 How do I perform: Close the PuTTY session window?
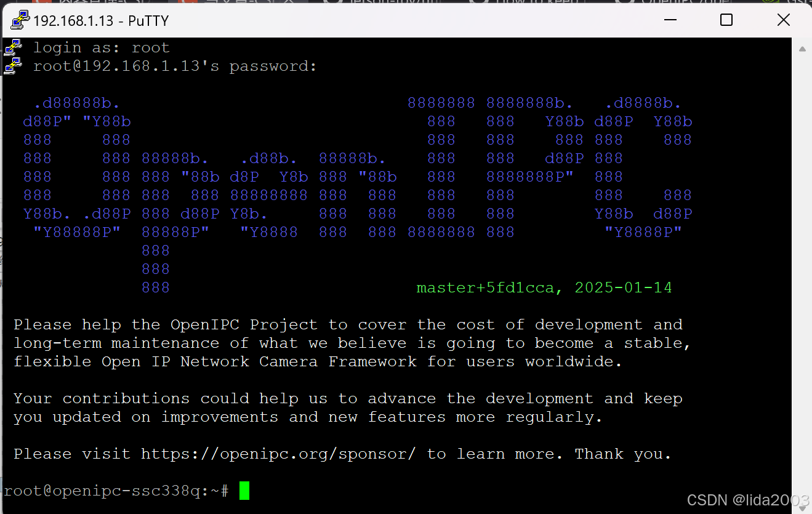(x=783, y=20)
